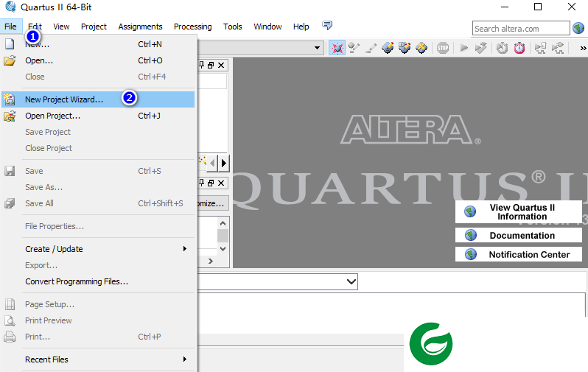Image resolution: width=588 pixels, height=372 pixels.
Task: Click the Documentation button
Action: tap(519, 235)
